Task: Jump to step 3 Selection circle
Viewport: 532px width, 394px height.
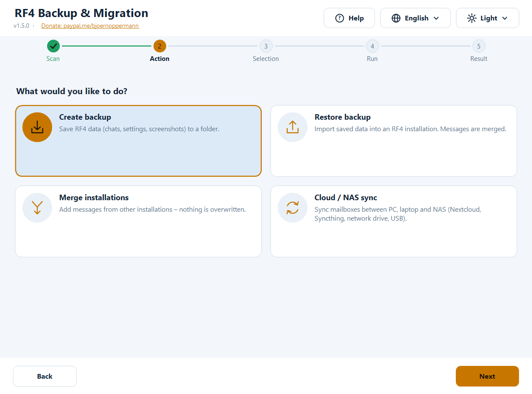Action: coord(266,46)
